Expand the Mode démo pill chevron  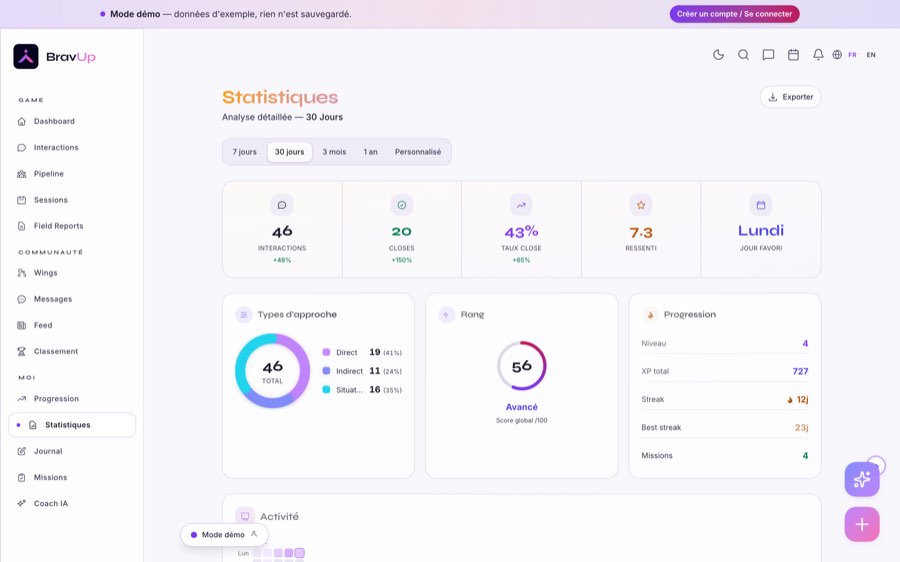coord(254,534)
